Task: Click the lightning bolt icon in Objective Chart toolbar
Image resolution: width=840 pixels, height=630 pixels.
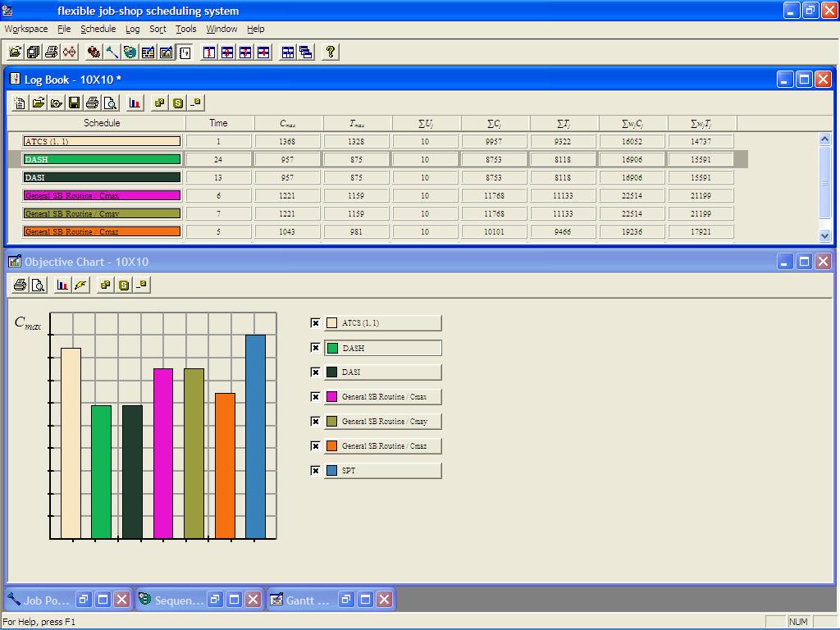Action: click(x=80, y=285)
